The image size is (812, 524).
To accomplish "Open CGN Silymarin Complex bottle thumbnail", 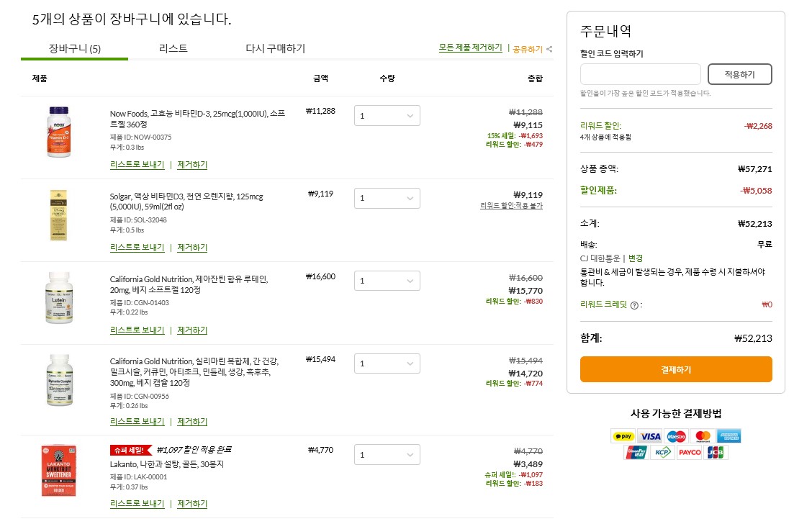I will (x=59, y=380).
